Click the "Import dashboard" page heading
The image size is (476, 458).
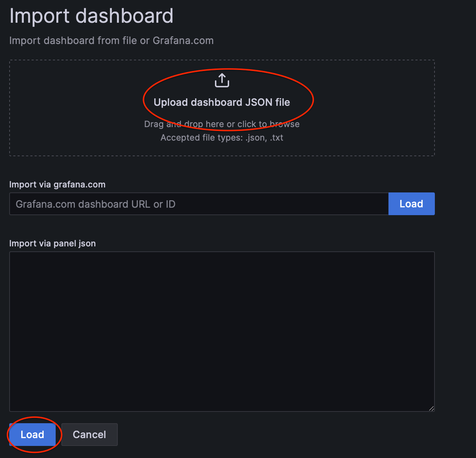(91, 16)
